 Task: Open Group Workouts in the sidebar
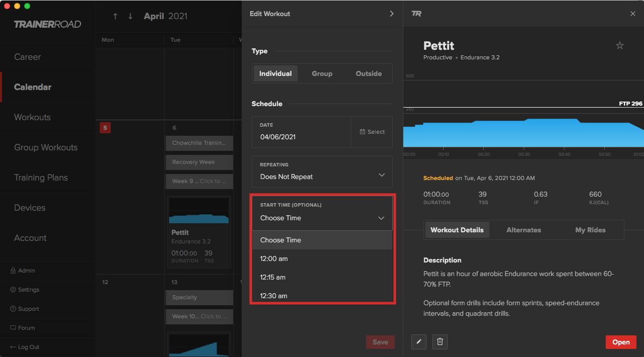[46, 147]
